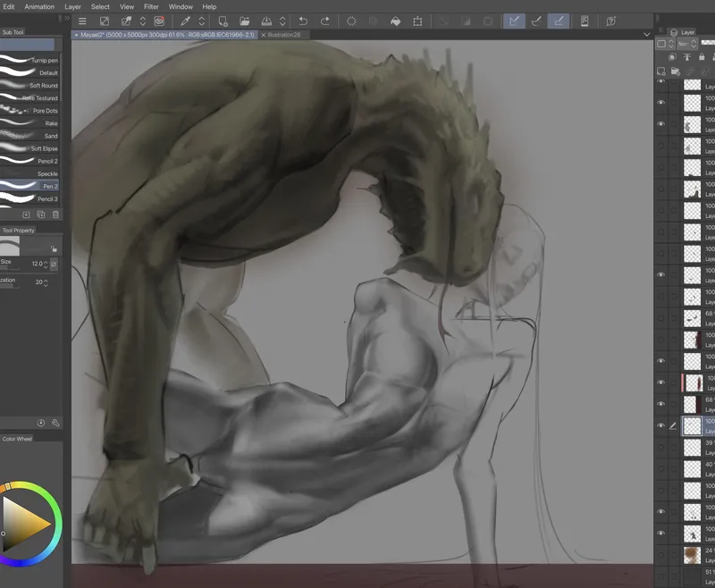This screenshot has height=588, width=715.
Task: Toggle the first highlighted snap-to-ruler icon
Action: (x=514, y=21)
